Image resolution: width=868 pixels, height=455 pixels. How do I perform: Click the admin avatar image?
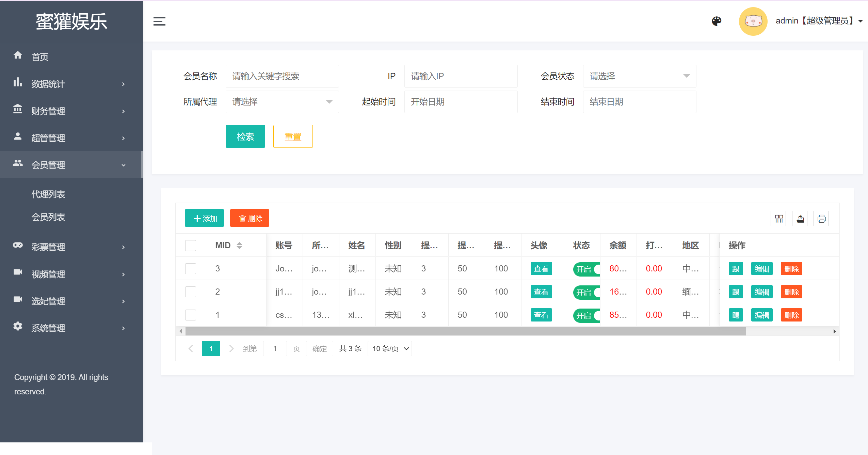coord(753,21)
